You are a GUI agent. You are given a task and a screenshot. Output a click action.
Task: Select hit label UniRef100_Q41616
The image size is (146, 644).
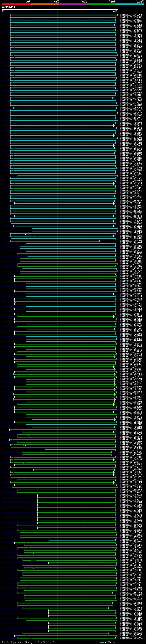(131, 226)
